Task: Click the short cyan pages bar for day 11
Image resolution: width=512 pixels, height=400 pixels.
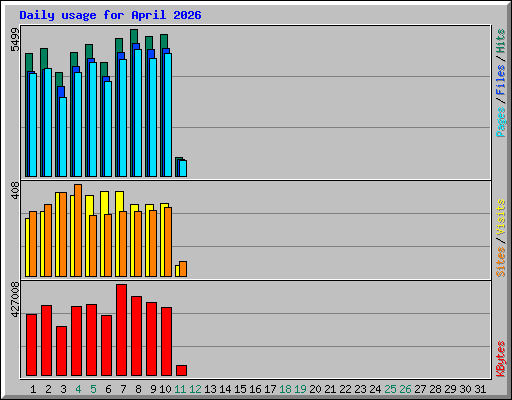Action: coord(183,168)
